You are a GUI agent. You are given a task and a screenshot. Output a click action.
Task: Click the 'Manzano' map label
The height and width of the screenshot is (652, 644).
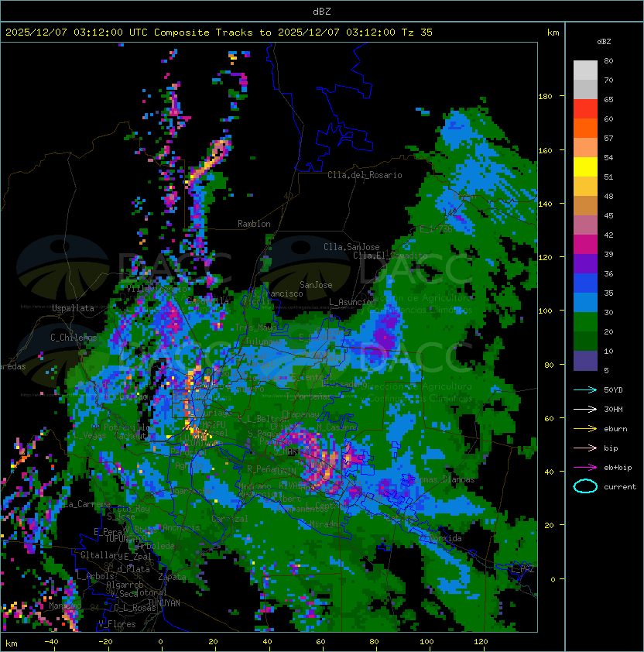tap(65, 606)
